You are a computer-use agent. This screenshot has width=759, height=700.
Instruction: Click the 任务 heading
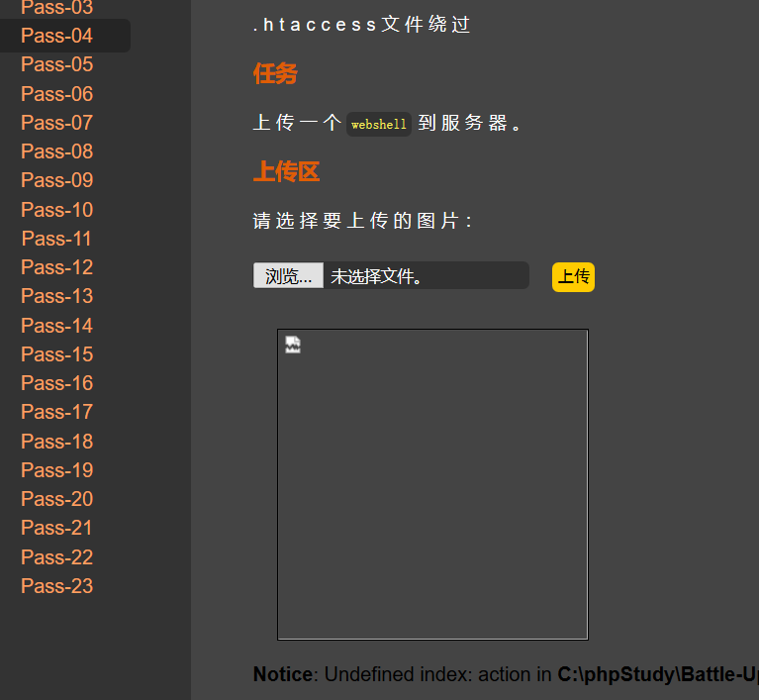coord(275,74)
